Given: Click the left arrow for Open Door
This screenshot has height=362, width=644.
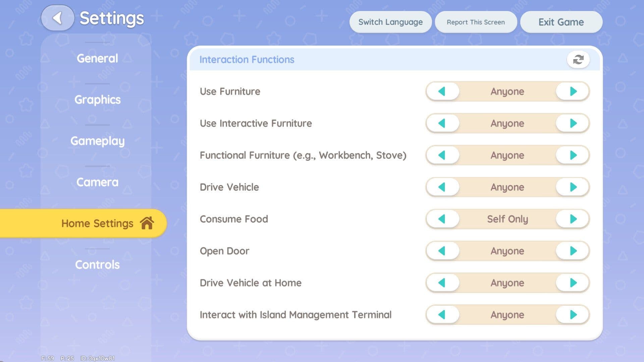Looking at the screenshot, I should point(442,251).
